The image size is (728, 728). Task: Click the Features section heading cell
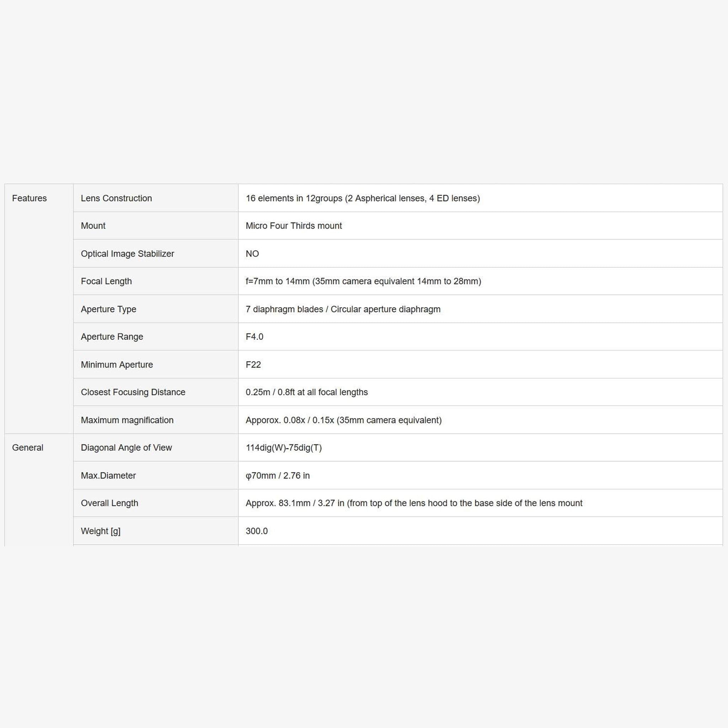(30, 198)
